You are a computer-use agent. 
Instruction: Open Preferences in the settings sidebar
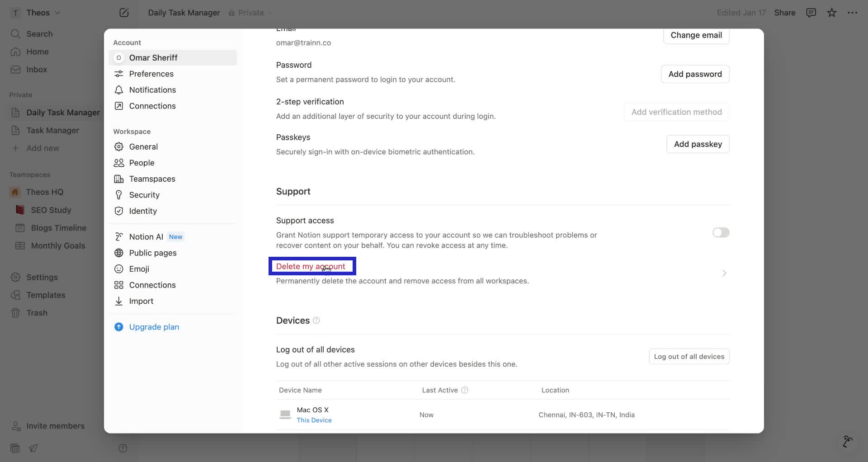pos(151,74)
